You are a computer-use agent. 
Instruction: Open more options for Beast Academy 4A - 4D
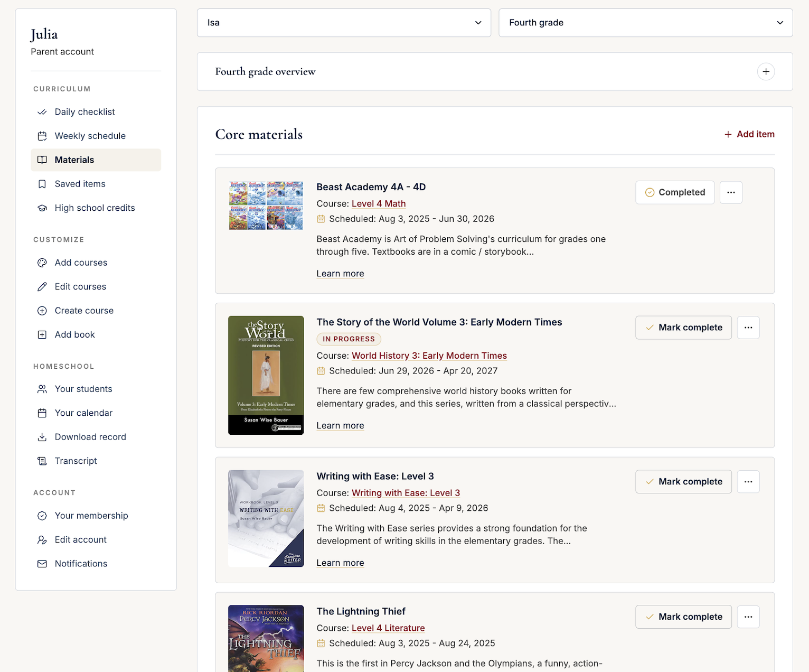click(x=731, y=192)
